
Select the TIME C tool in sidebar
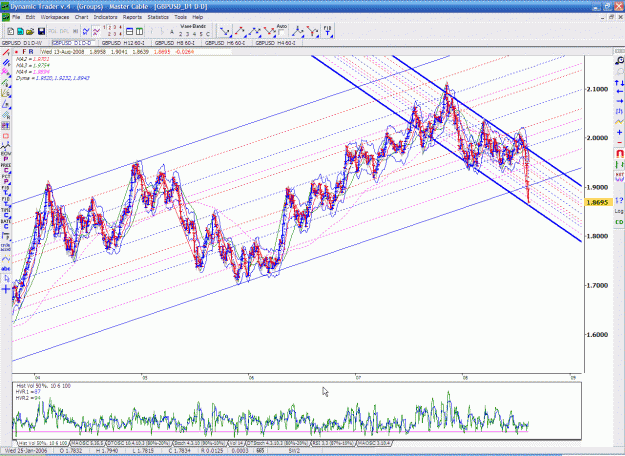pyautogui.click(x=6, y=212)
